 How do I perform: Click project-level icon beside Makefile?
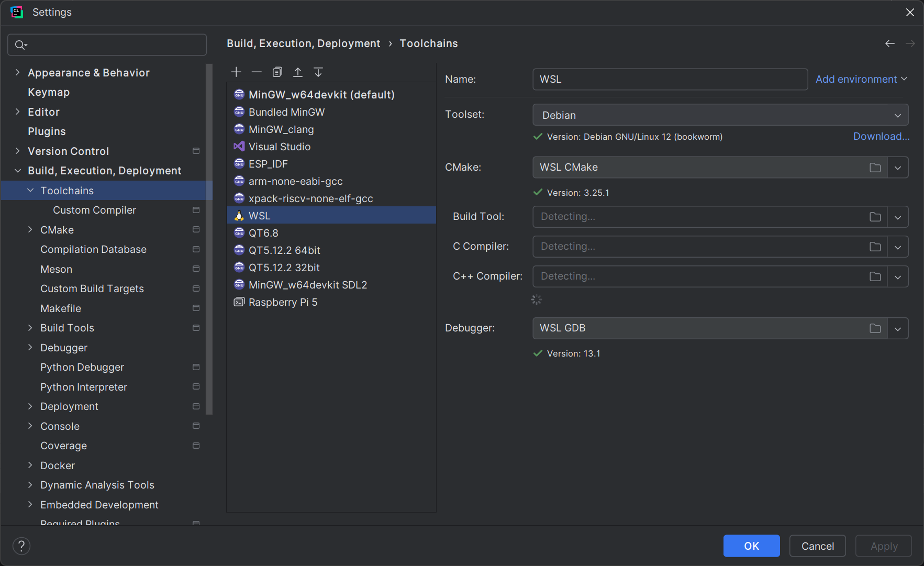(x=196, y=308)
